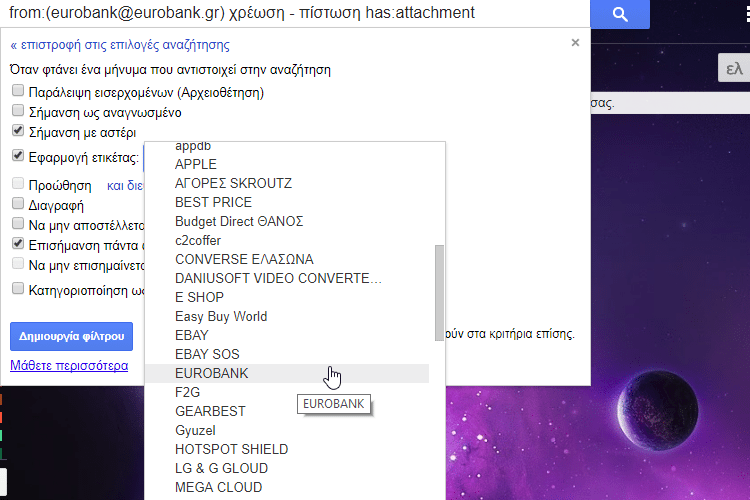Select Budget Direct ΘΑΝΟΣ label
The height and width of the screenshot is (500, 750).
point(287,222)
